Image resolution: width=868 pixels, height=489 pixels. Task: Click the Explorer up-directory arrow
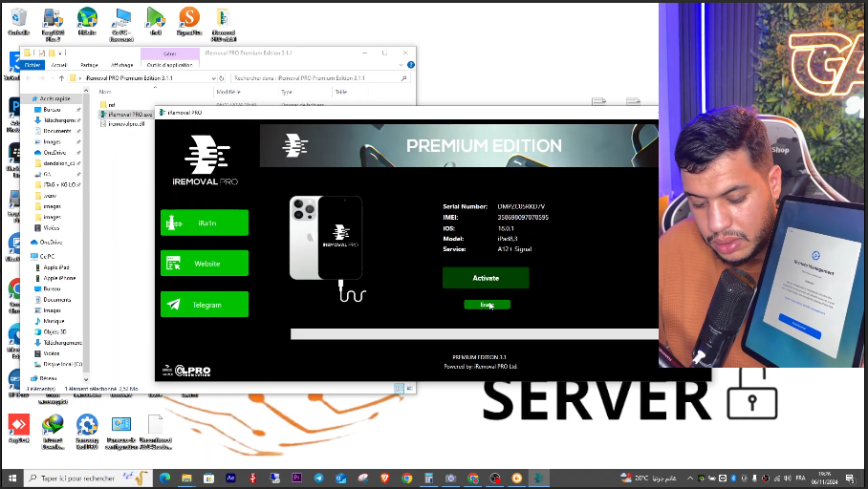click(x=61, y=78)
